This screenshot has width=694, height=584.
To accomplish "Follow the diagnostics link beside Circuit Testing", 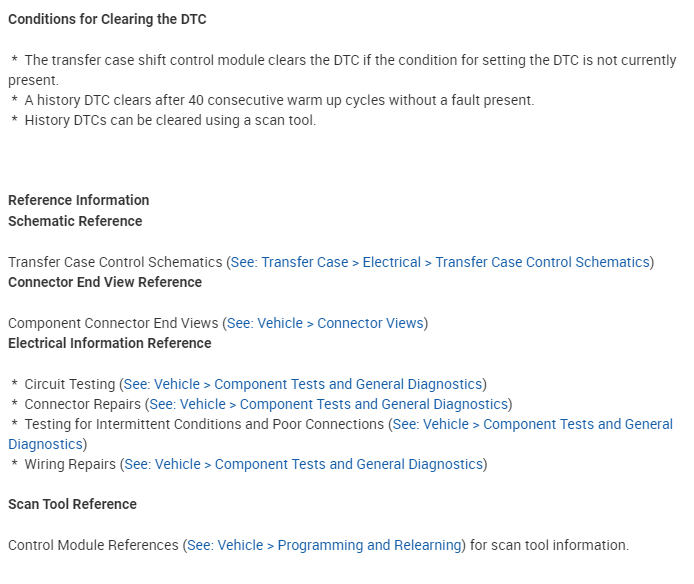I will tap(303, 384).
